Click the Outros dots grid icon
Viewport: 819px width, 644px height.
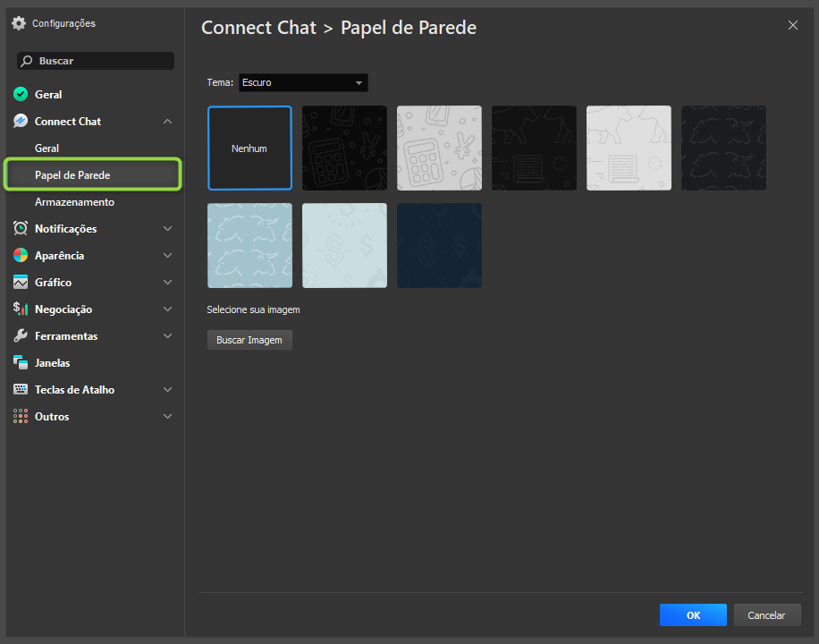(x=21, y=416)
